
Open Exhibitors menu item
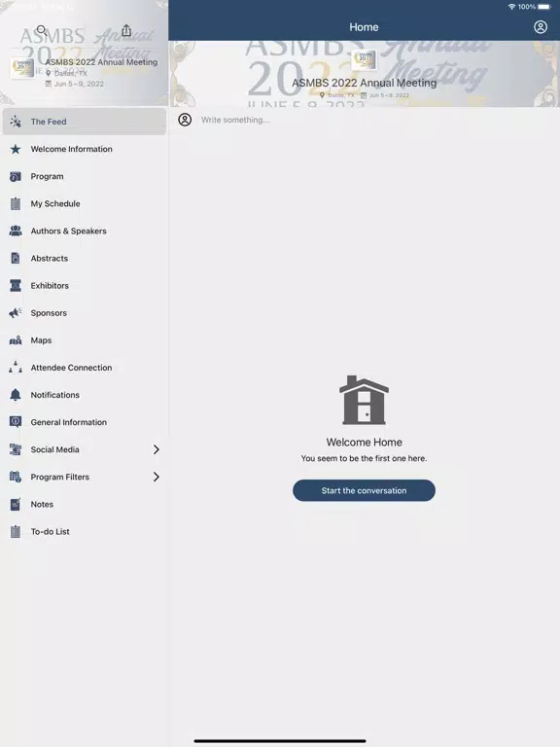coord(85,285)
